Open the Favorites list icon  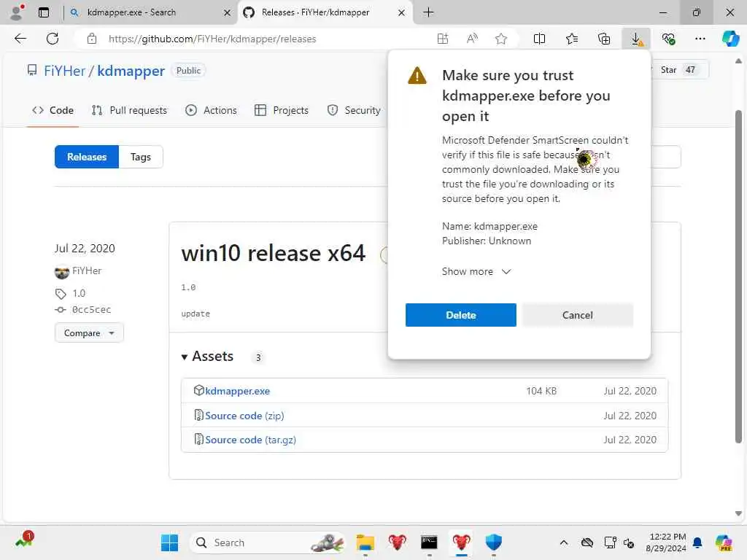coord(572,39)
